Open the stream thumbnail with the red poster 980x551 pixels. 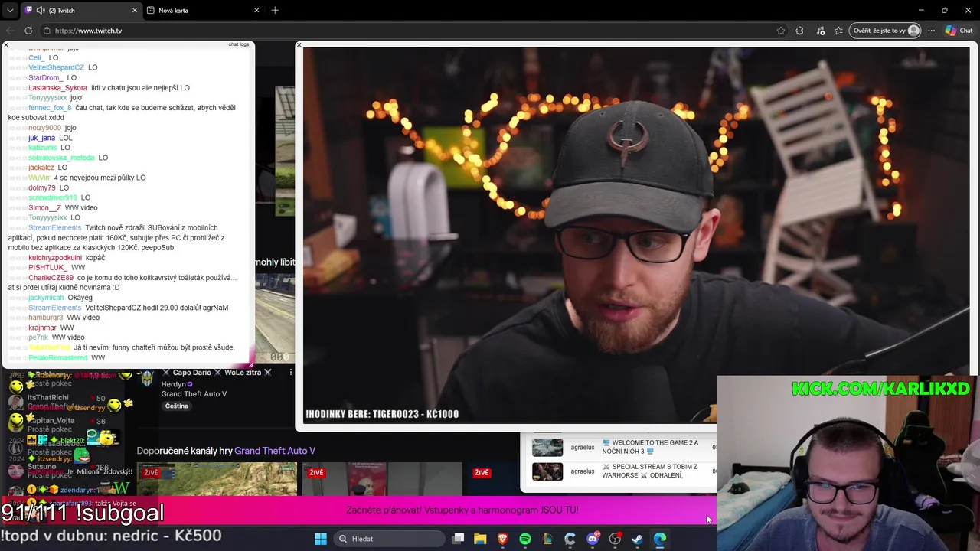click(x=382, y=479)
